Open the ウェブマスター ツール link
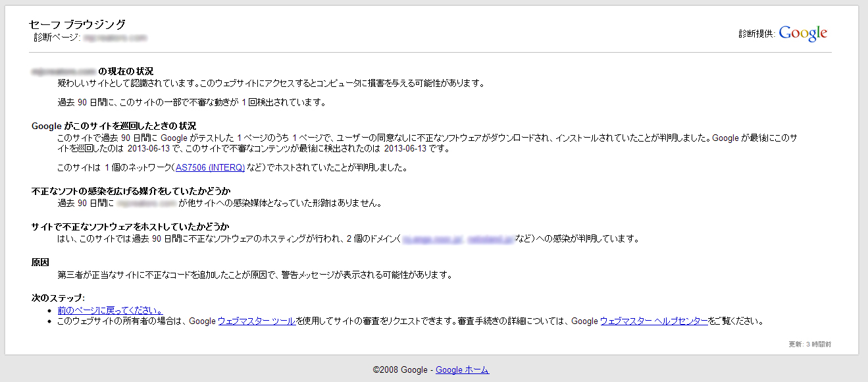 click(257, 321)
